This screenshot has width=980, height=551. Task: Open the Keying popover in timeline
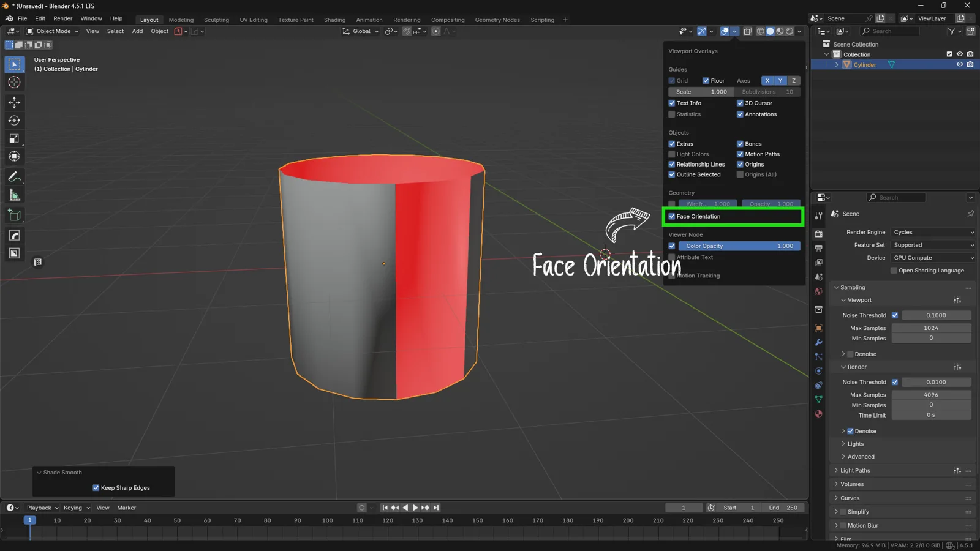pyautogui.click(x=77, y=508)
